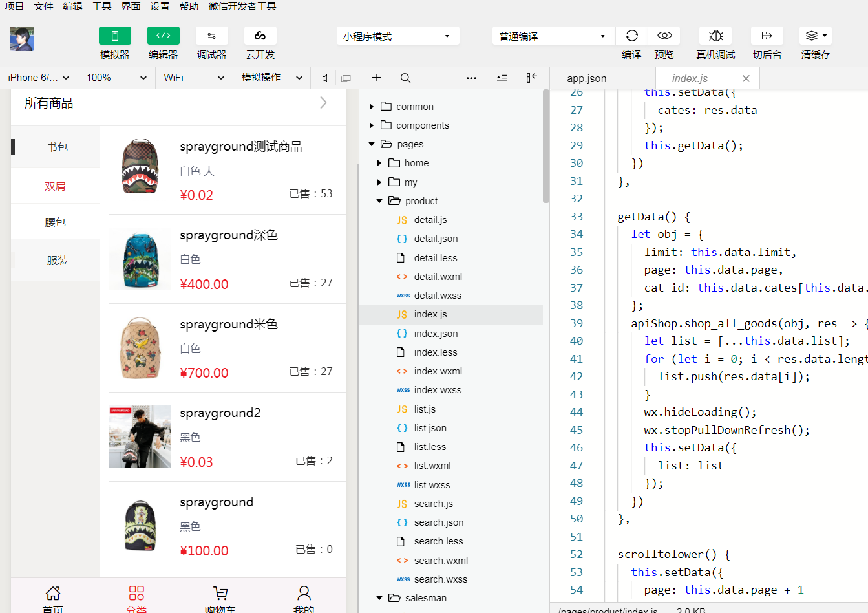Open the iPhone 6 device dropdown
868x613 pixels.
[39, 78]
